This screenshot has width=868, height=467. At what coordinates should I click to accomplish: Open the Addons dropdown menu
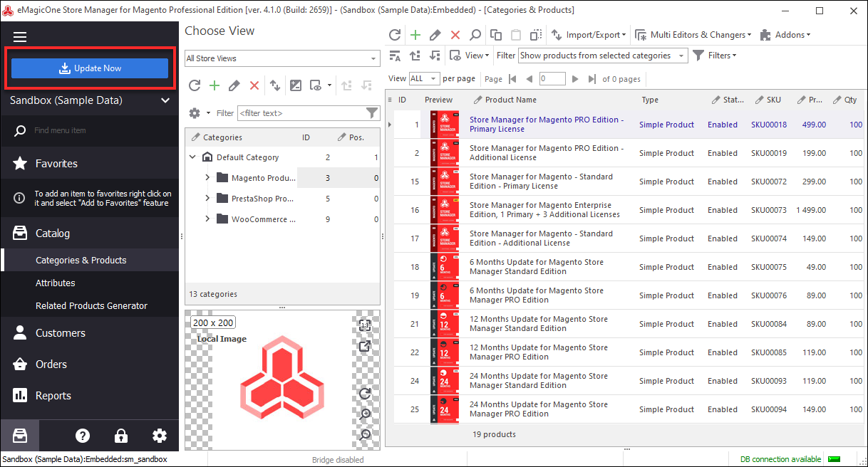[x=785, y=35]
